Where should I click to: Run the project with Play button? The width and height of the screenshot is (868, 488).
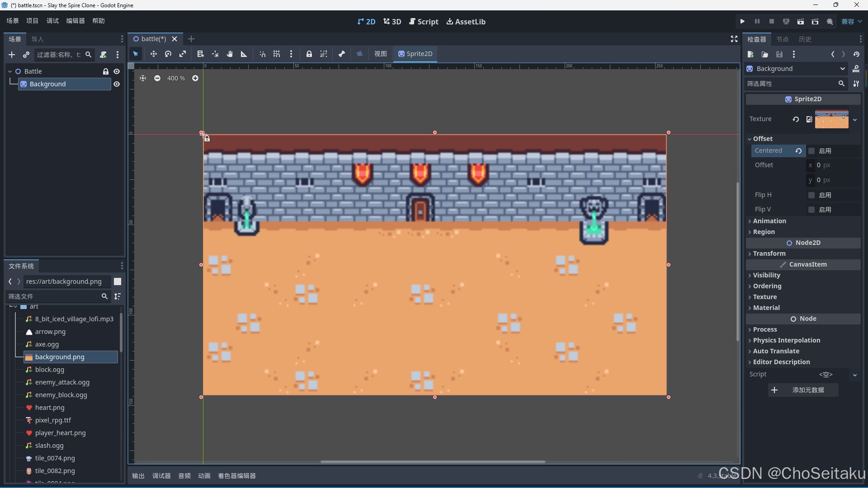tap(742, 21)
